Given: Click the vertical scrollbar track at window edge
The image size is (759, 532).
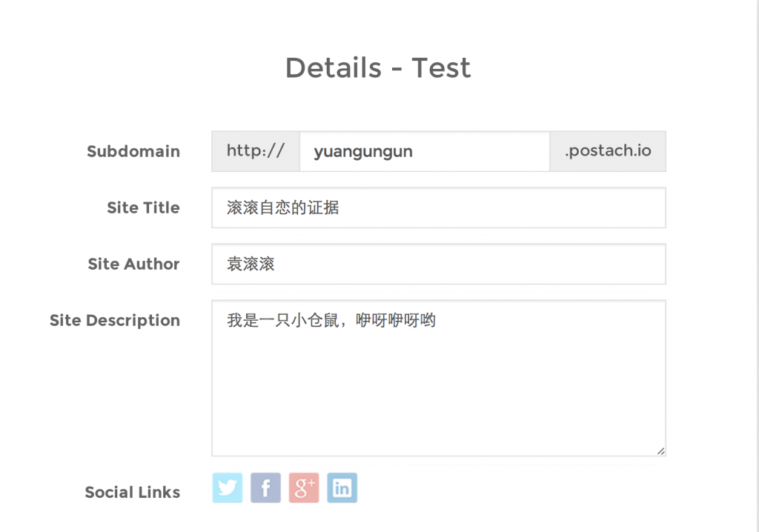Looking at the screenshot, I should [x=758, y=266].
